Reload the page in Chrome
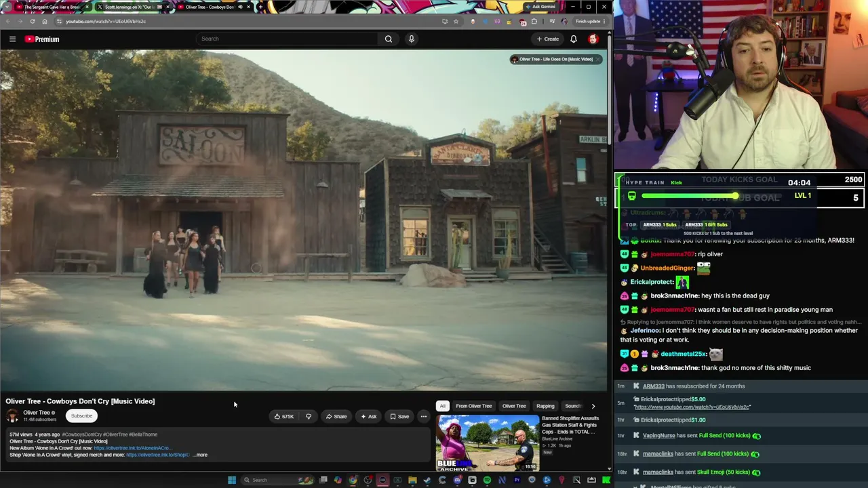 tap(32, 21)
